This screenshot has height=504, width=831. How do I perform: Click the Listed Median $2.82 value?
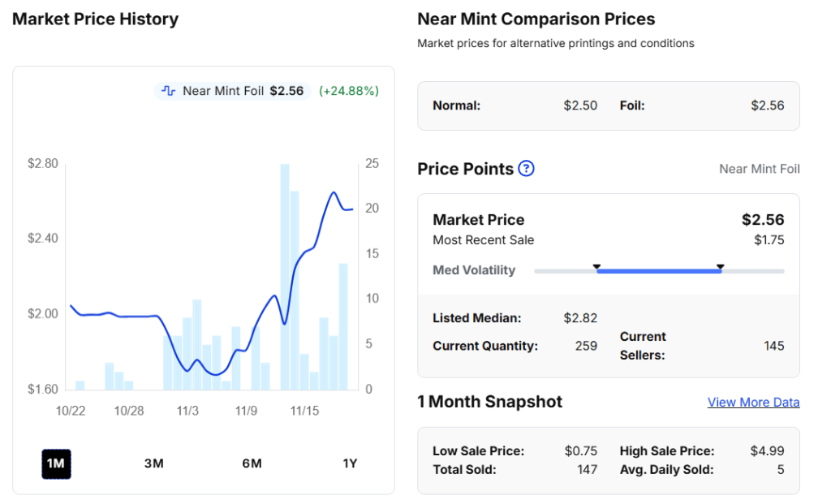(580, 318)
